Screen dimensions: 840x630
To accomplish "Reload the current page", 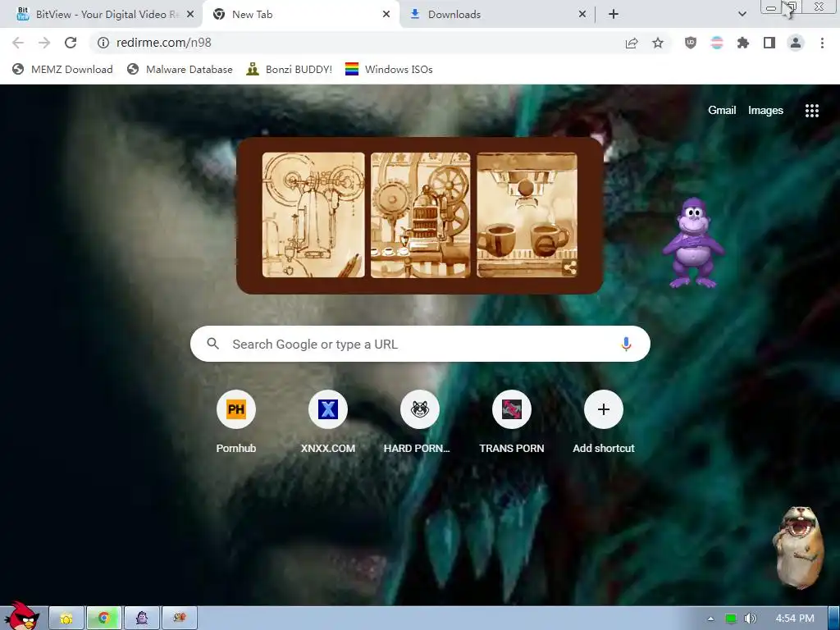I will pos(71,43).
